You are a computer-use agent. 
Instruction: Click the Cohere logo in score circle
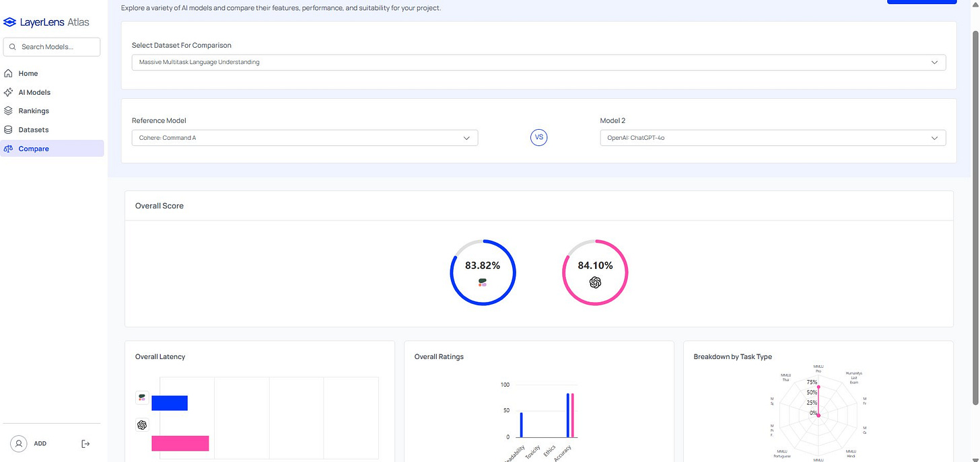(x=483, y=282)
